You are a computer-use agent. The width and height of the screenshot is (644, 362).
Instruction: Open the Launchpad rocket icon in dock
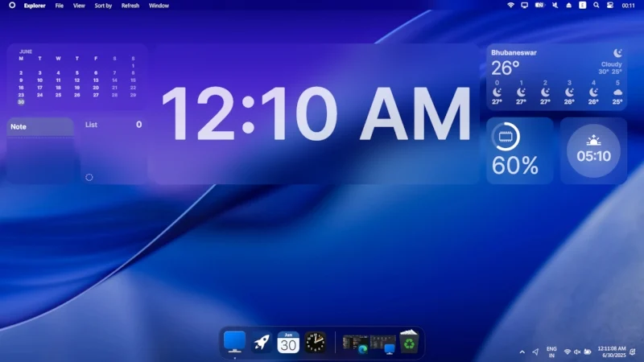(x=262, y=343)
